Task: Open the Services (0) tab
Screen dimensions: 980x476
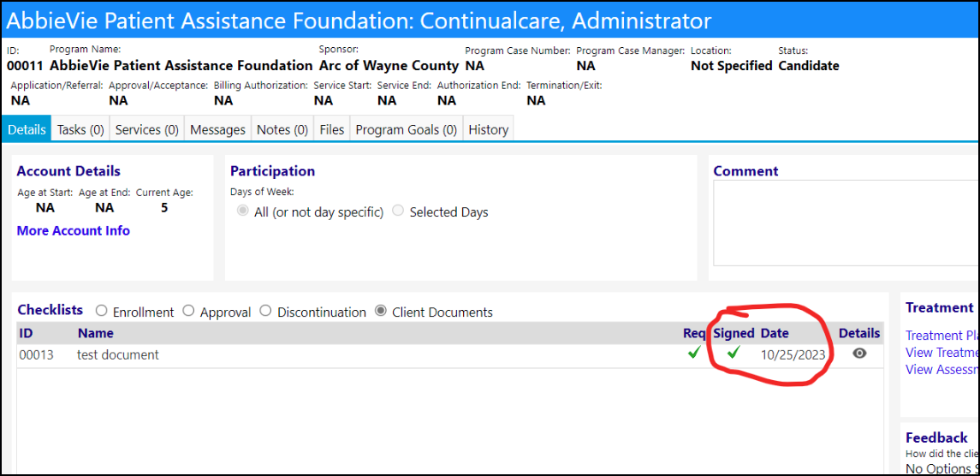Action: coord(147,129)
